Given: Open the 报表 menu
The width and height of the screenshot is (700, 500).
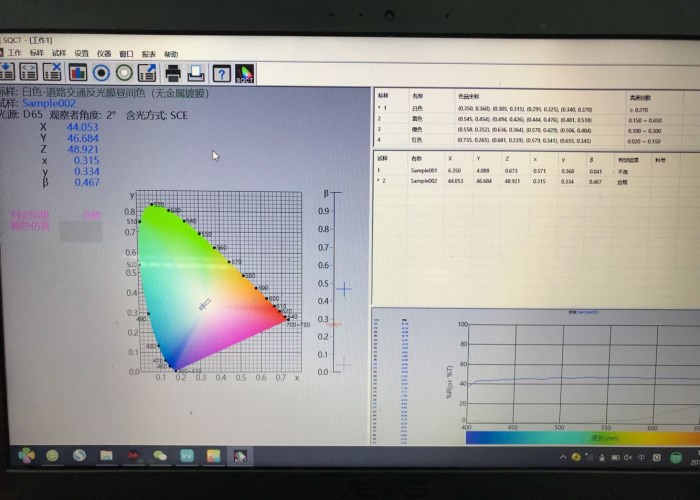Looking at the screenshot, I should point(149,54).
